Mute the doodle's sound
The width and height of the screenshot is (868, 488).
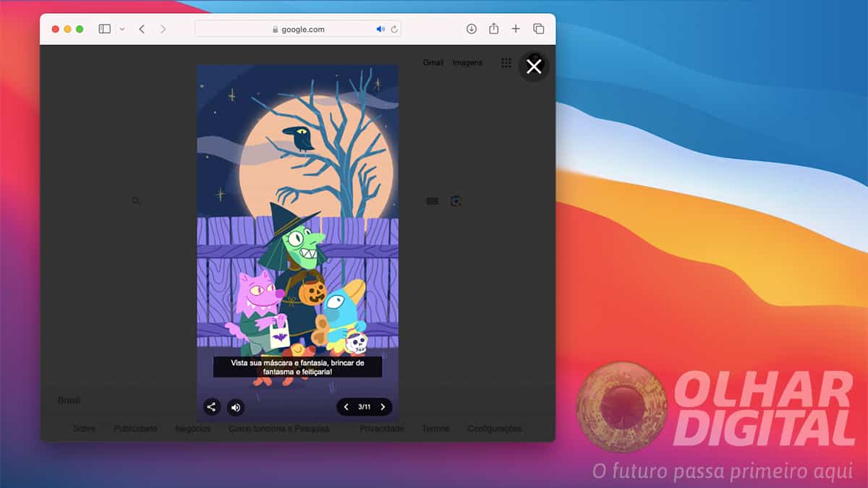tap(235, 407)
